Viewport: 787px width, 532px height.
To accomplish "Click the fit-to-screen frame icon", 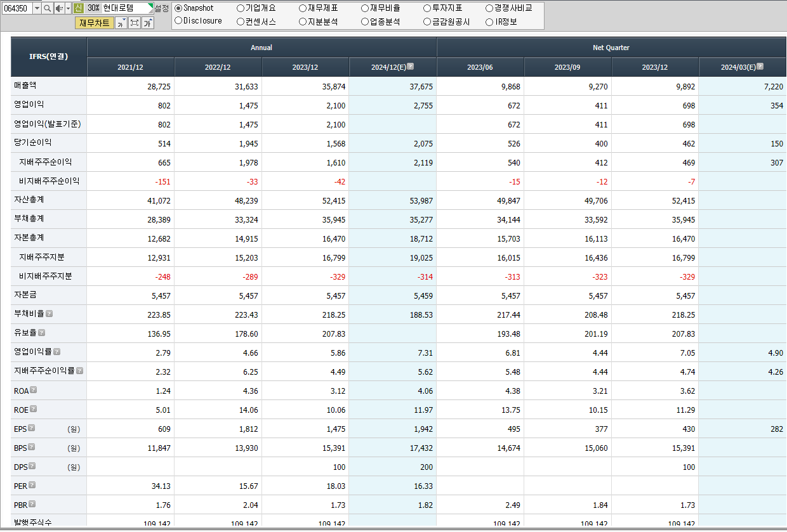I will click(x=135, y=23).
